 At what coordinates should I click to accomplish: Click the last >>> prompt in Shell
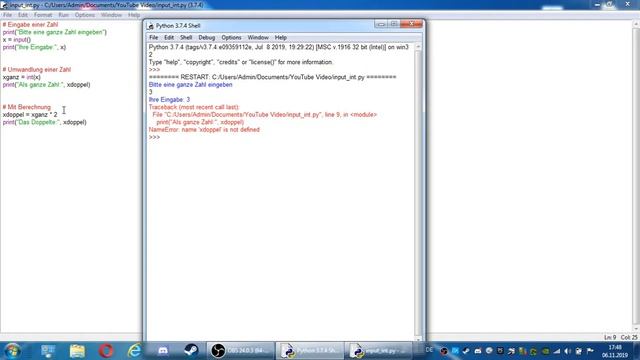pyautogui.click(x=154, y=137)
